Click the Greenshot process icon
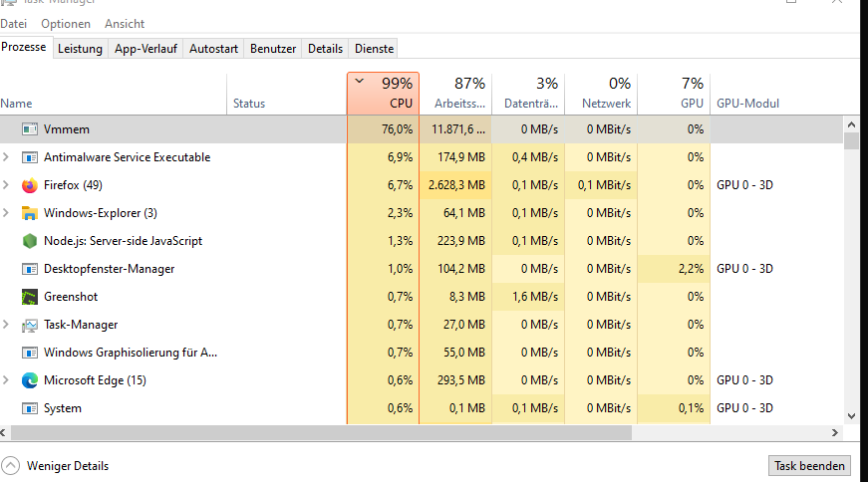The image size is (868, 482). pos(30,297)
